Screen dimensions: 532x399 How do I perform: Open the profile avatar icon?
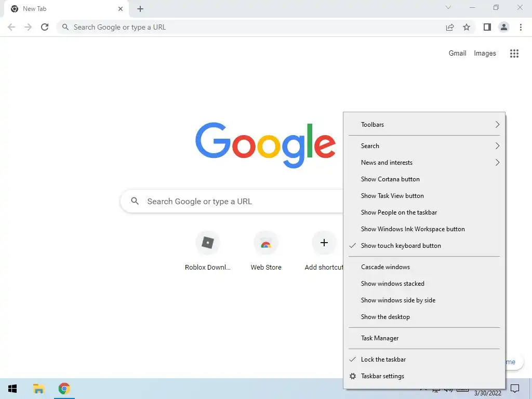pyautogui.click(x=504, y=27)
